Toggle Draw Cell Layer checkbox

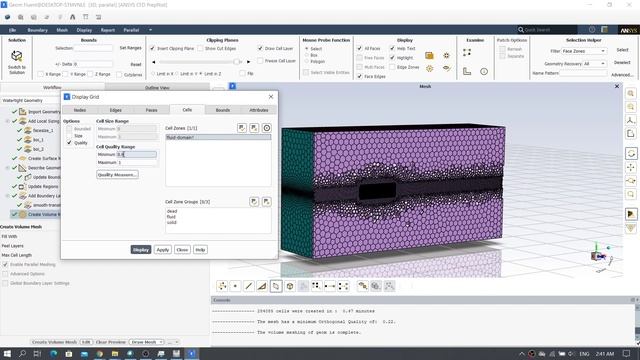(x=260, y=48)
